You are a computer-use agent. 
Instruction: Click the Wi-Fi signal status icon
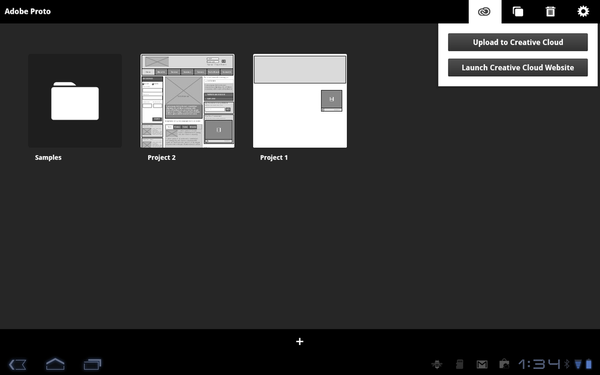(x=578, y=364)
